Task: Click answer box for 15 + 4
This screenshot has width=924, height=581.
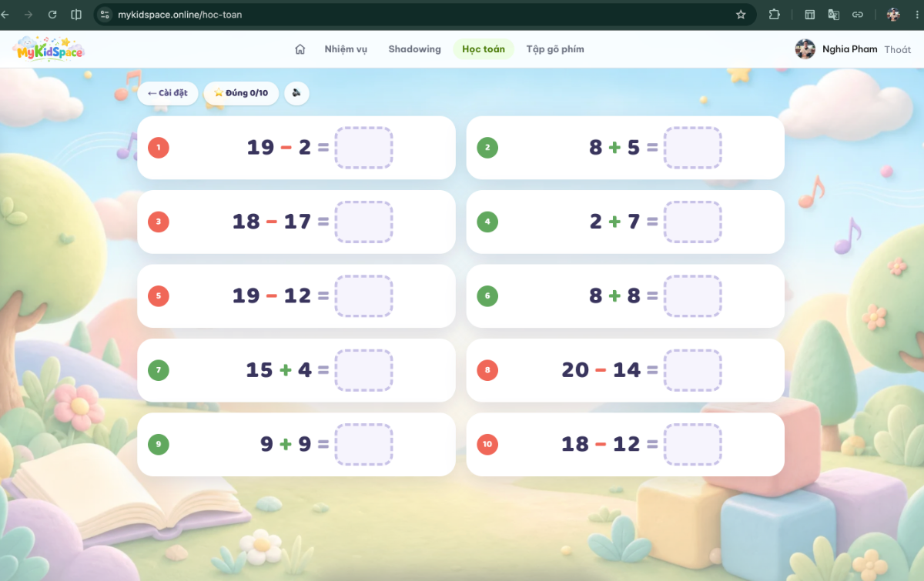Action: [363, 370]
